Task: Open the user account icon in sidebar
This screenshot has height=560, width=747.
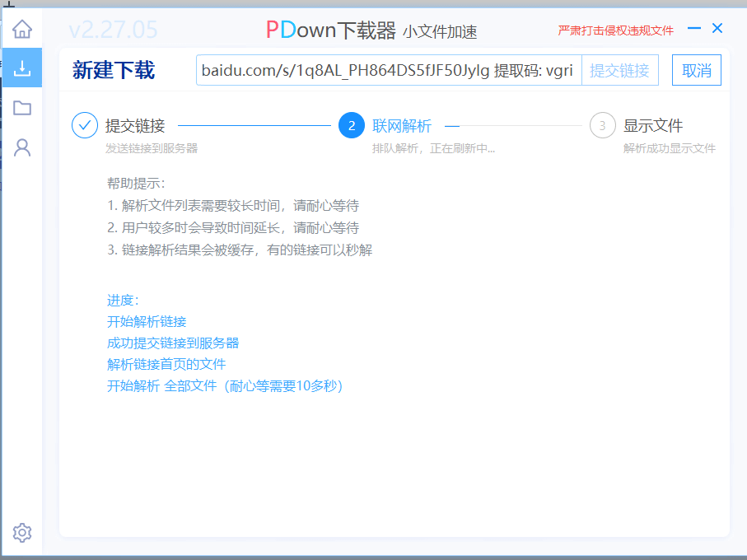Action: coord(22,147)
